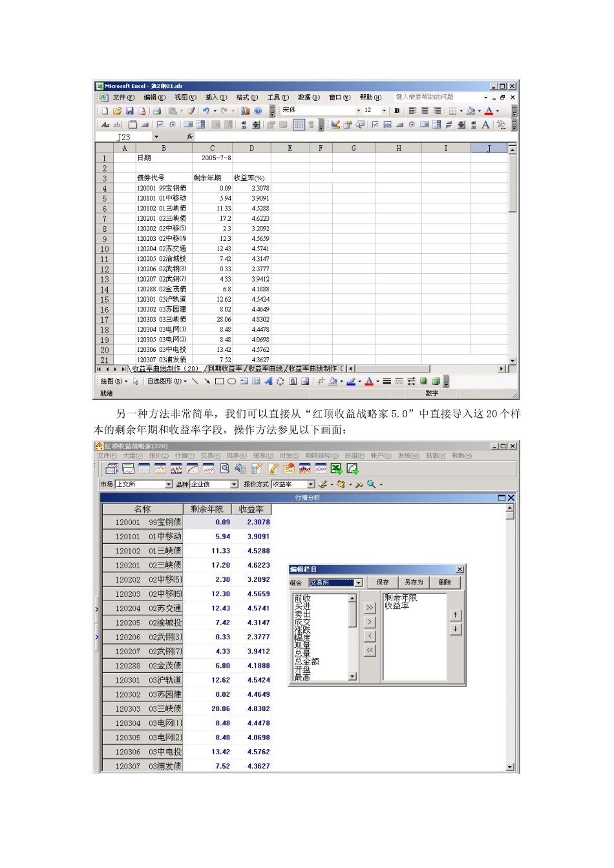
Task: Select 收益率 in the selected columns list
Action: click(x=397, y=606)
